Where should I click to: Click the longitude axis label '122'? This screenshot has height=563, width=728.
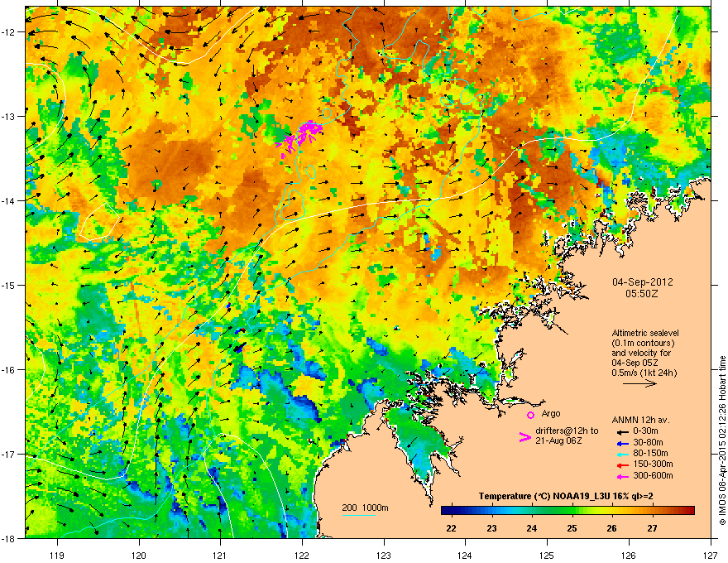(302, 556)
